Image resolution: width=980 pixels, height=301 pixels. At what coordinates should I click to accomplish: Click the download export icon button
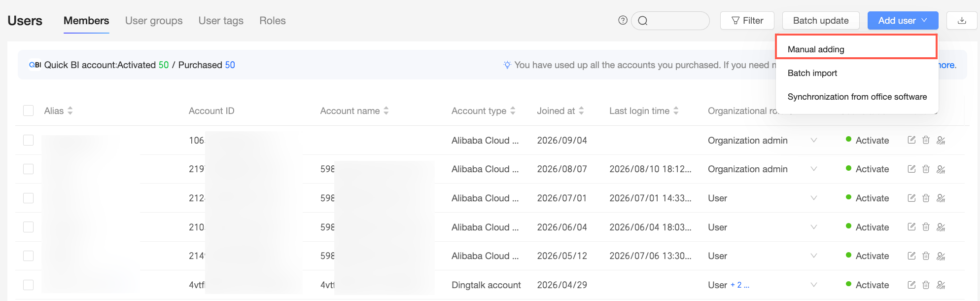pos(961,21)
